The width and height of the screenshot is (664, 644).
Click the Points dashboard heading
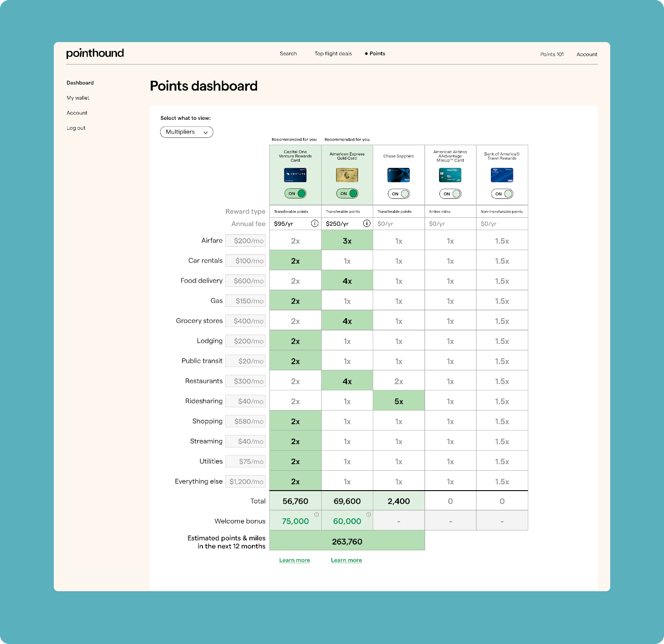pos(204,86)
